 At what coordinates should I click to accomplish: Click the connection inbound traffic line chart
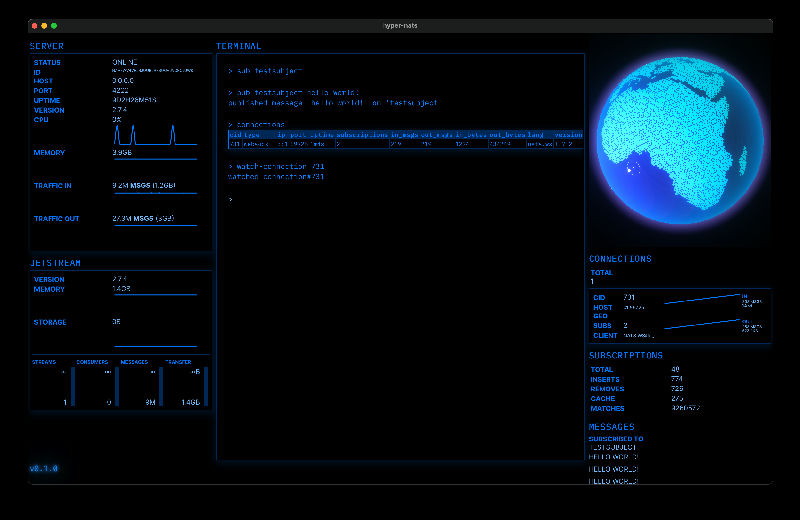(702, 299)
